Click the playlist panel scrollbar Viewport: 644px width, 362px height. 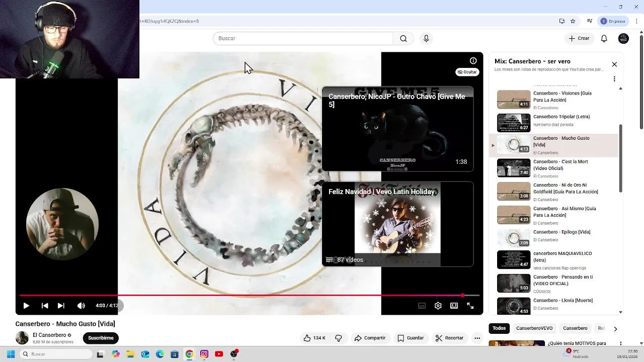[620, 158]
